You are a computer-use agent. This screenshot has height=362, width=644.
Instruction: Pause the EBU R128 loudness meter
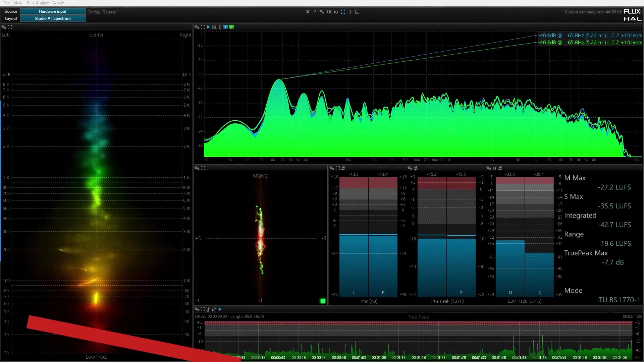tap(494, 168)
